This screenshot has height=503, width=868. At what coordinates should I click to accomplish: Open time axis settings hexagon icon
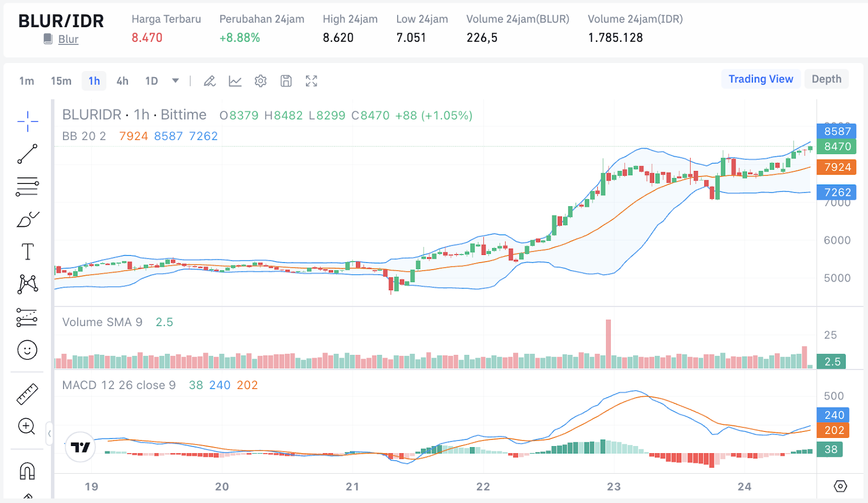[x=840, y=486]
